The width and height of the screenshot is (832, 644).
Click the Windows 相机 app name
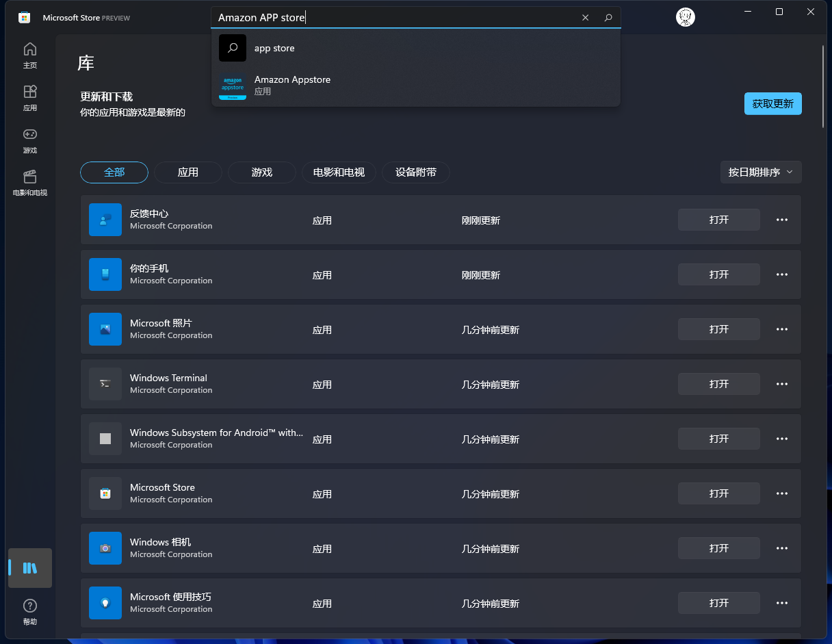tap(161, 542)
